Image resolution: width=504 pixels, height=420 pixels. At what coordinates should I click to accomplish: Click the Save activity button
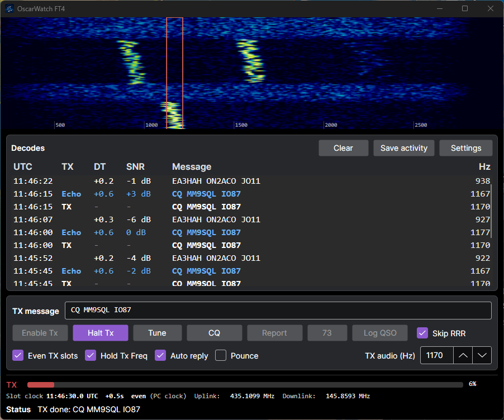(x=404, y=148)
